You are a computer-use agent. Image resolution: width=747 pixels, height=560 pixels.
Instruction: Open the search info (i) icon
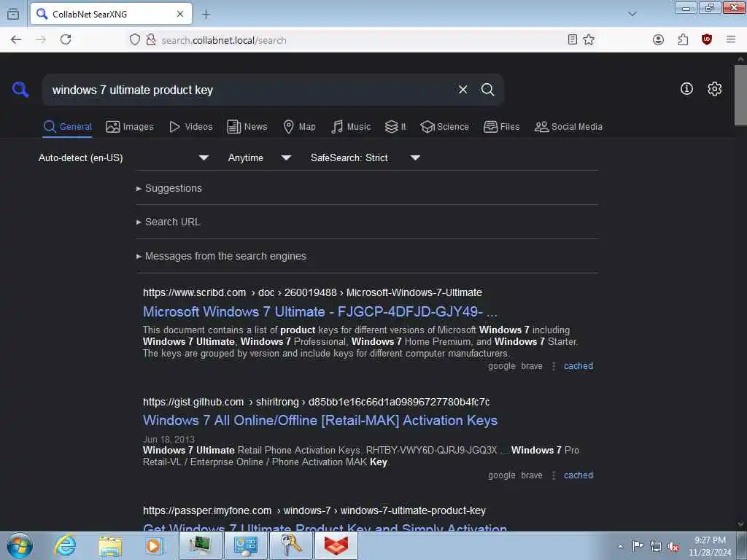pyautogui.click(x=686, y=88)
